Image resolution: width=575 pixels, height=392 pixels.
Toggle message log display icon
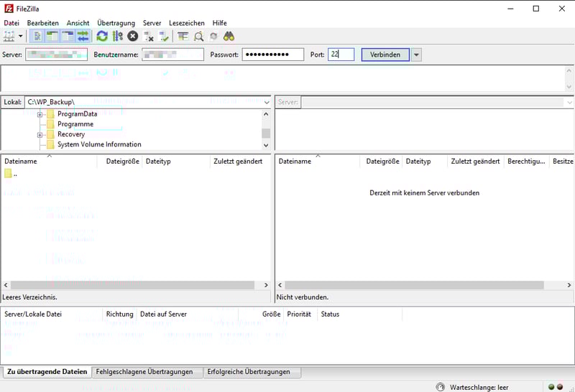point(37,36)
